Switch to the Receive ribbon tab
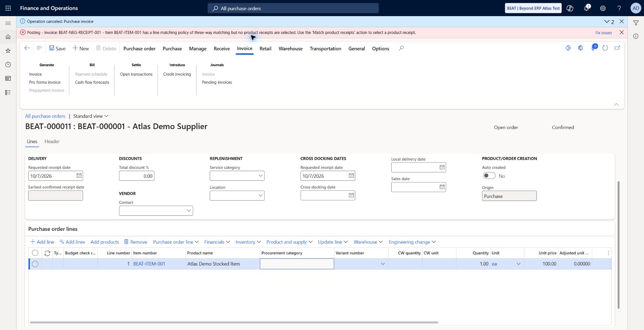 (x=222, y=48)
